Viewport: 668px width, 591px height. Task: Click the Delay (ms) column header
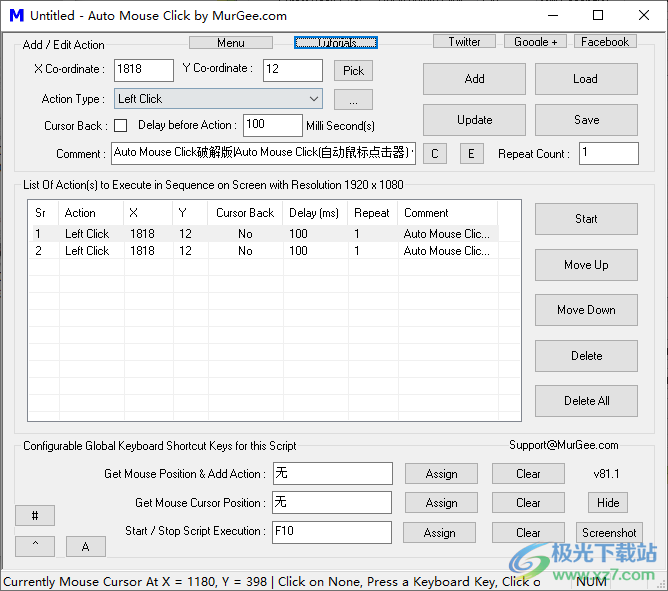tap(315, 213)
